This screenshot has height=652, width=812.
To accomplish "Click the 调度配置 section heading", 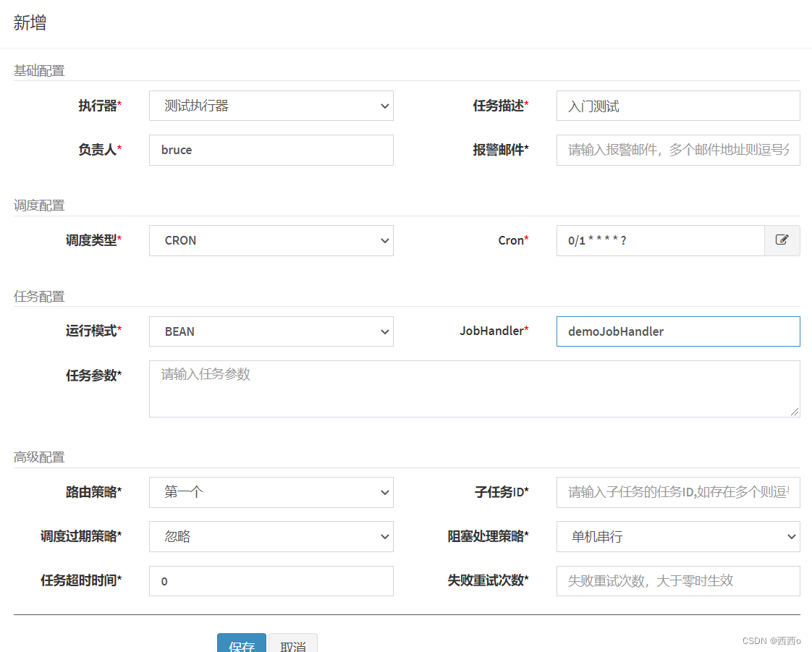I will (39, 206).
